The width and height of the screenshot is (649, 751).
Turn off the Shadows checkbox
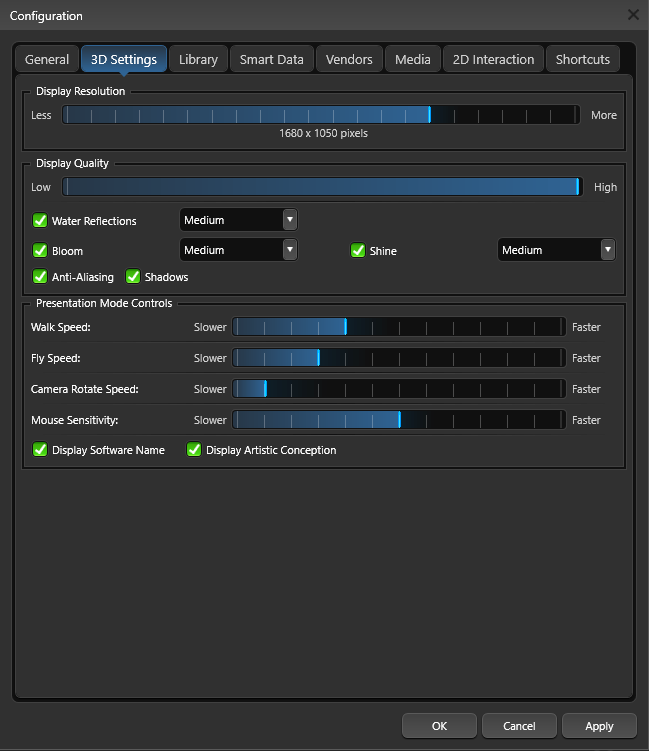coord(133,277)
